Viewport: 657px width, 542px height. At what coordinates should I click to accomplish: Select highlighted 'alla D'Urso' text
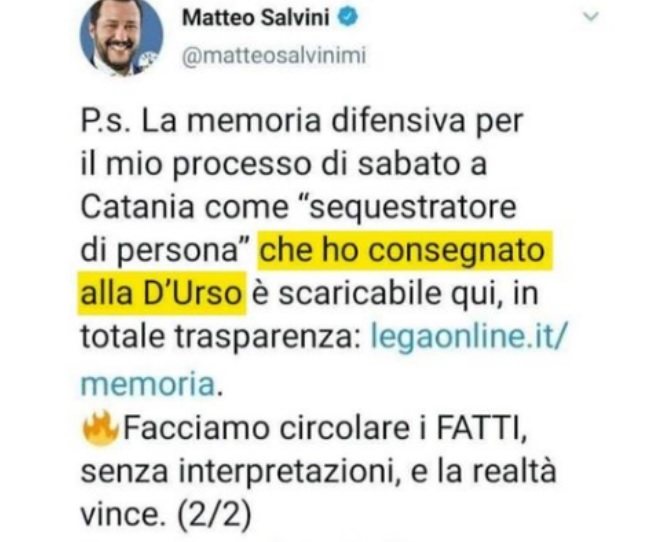(x=161, y=293)
